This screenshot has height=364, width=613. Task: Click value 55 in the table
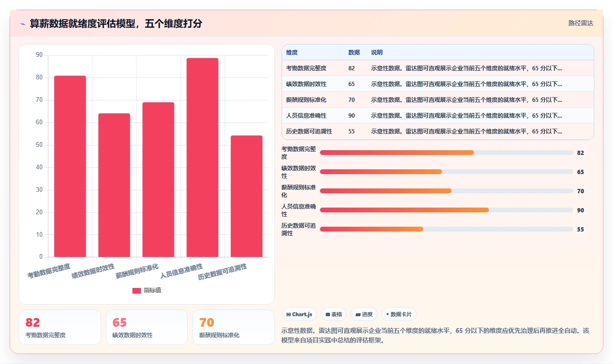click(352, 132)
